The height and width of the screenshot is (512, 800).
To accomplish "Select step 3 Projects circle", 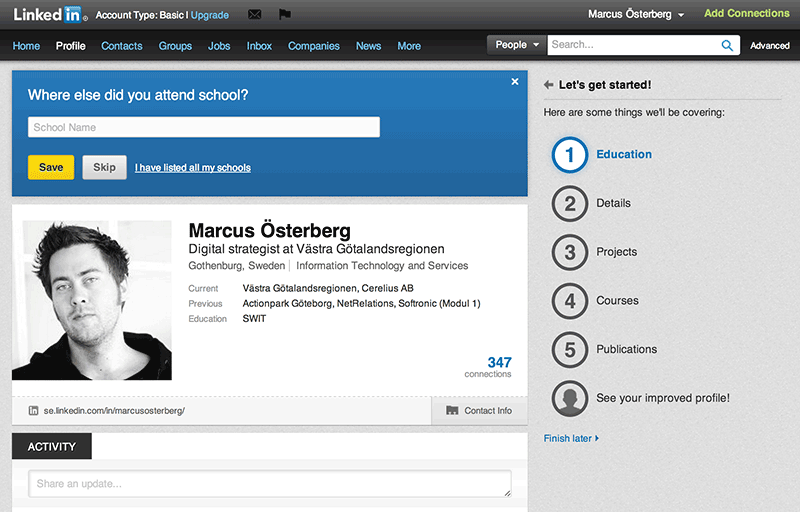I will click(x=570, y=252).
